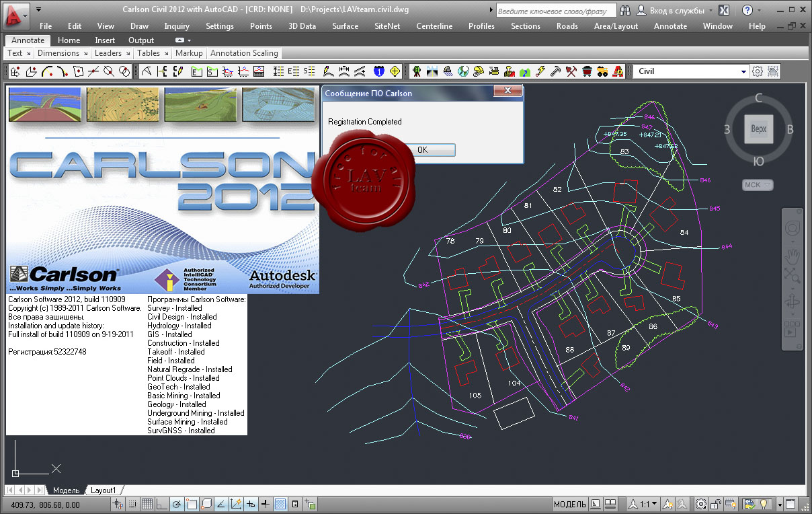Click the yellow diamond road sign icon
Screen dimensions: 812x514
coord(395,71)
